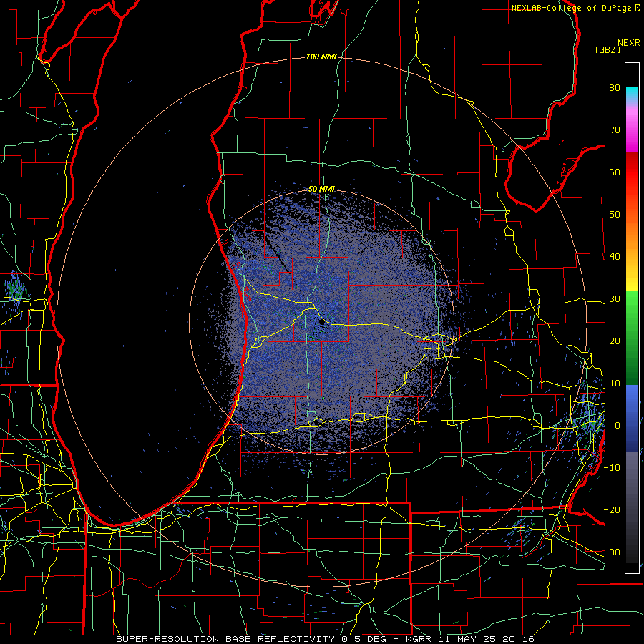Click the 50 value on dBZ scale
644x644 pixels.
615,215
